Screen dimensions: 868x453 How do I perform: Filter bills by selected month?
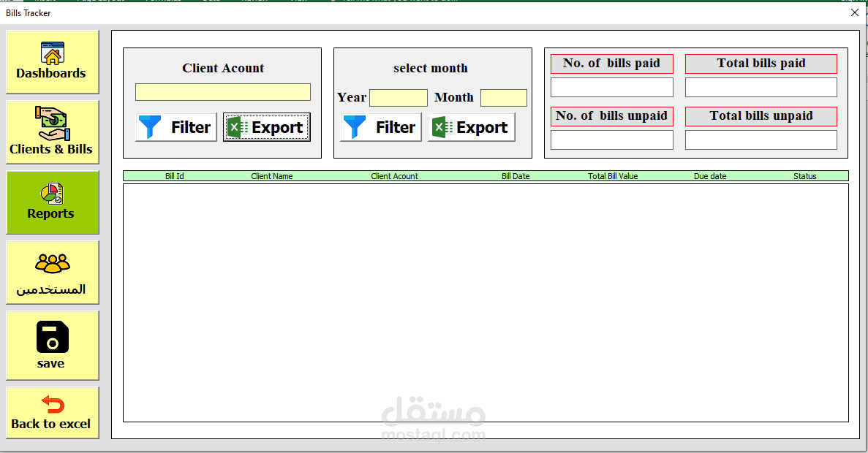point(381,127)
